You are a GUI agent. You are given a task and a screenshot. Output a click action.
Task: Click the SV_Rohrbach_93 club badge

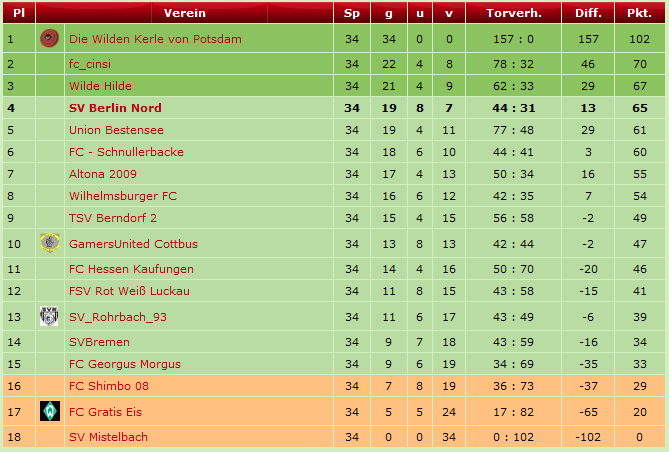49,316
